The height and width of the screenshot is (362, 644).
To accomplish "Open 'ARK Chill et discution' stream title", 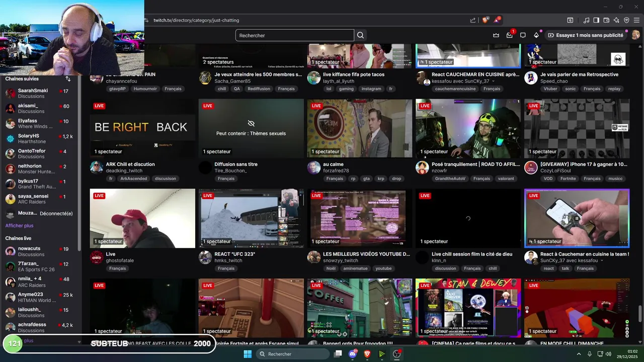I will [x=130, y=164].
